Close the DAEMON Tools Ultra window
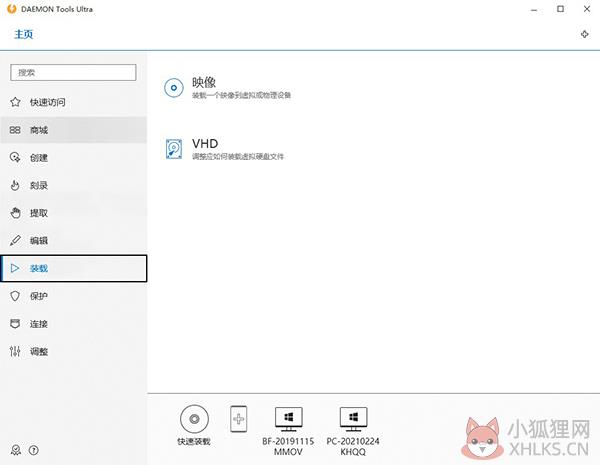Image resolution: width=600 pixels, height=465 pixels. 587,9
